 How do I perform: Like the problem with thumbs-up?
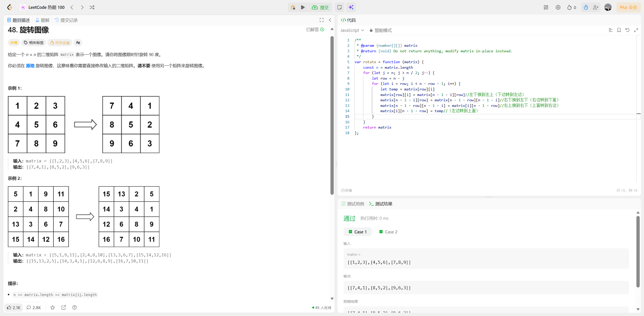coord(14,307)
